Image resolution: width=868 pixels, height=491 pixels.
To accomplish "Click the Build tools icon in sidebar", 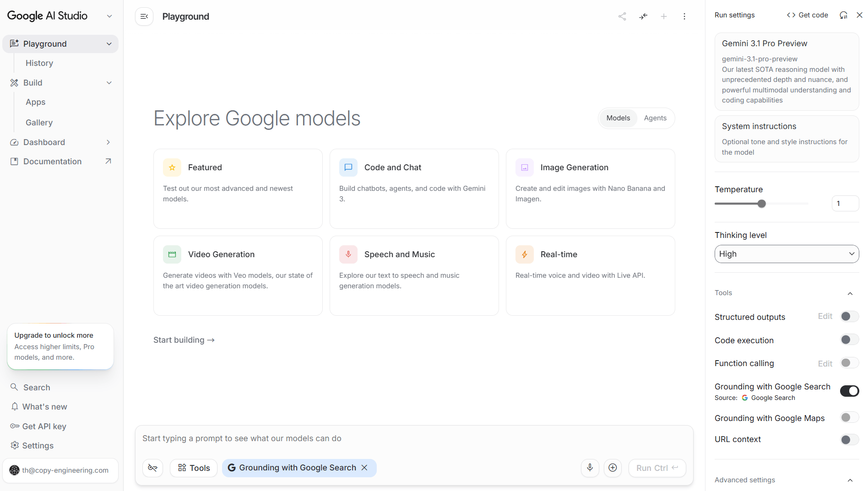I will [x=14, y=83].
